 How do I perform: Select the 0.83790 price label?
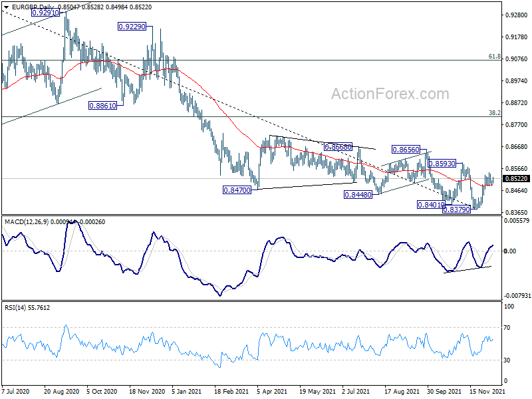tap(457, 209)
